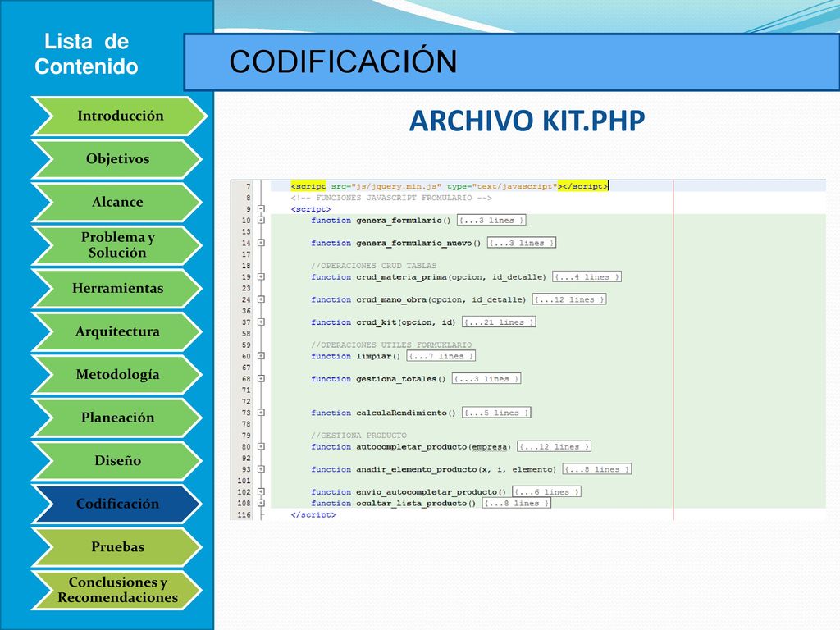Expand the fold marker on line 24

tap(261, 299)
